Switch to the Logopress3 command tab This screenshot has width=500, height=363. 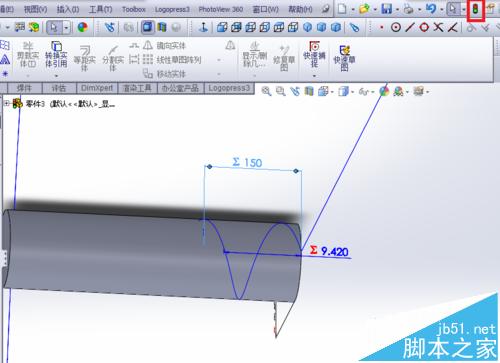[229, 88]
